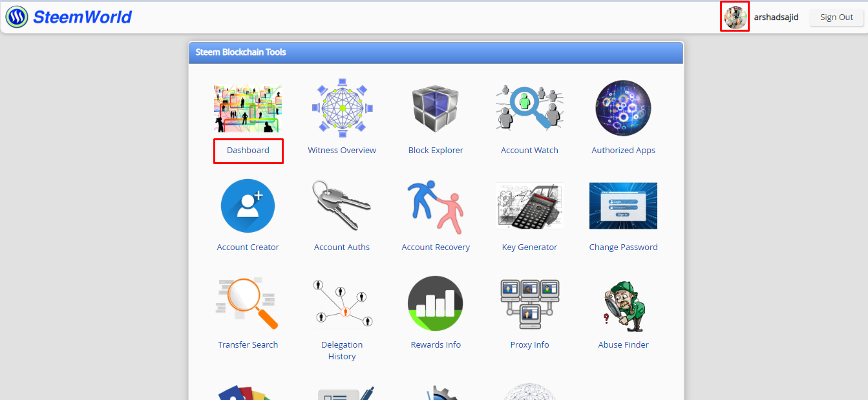Follow the Proxy Info link
This screenshot has height=400, width=868.
529,344
